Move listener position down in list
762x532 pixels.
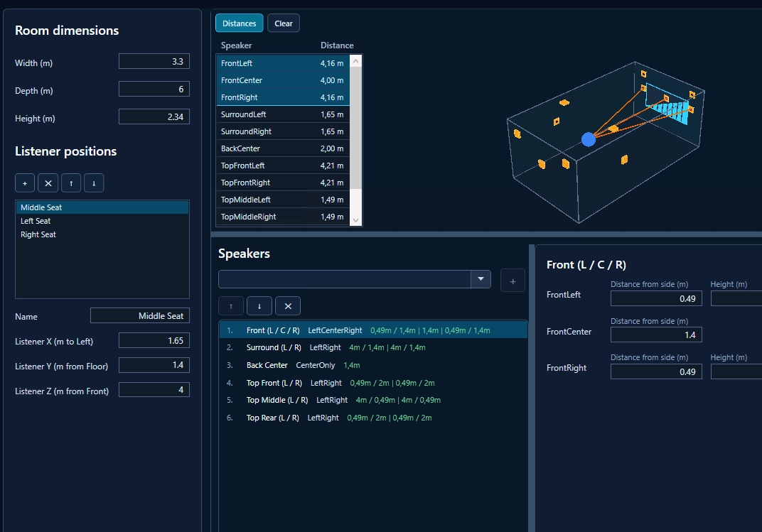(94, 183)
